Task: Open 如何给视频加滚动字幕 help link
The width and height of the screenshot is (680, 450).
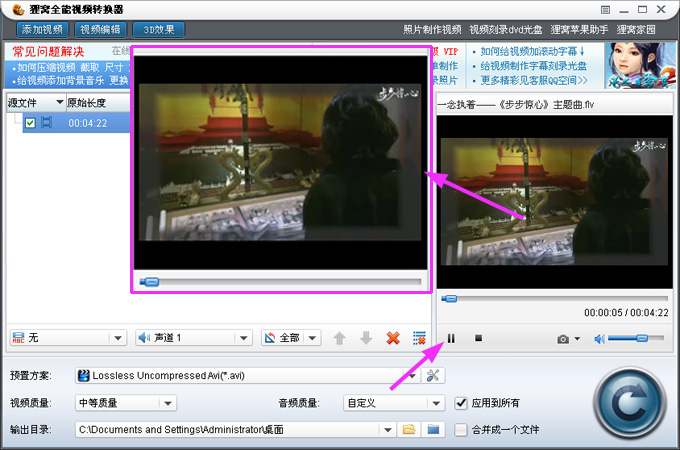Action: tap(533, 52)
